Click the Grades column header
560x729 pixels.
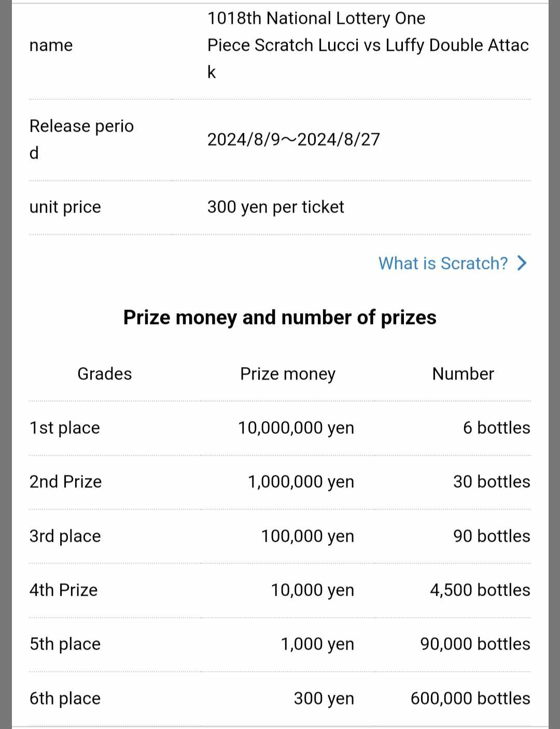tap(104, 374)
